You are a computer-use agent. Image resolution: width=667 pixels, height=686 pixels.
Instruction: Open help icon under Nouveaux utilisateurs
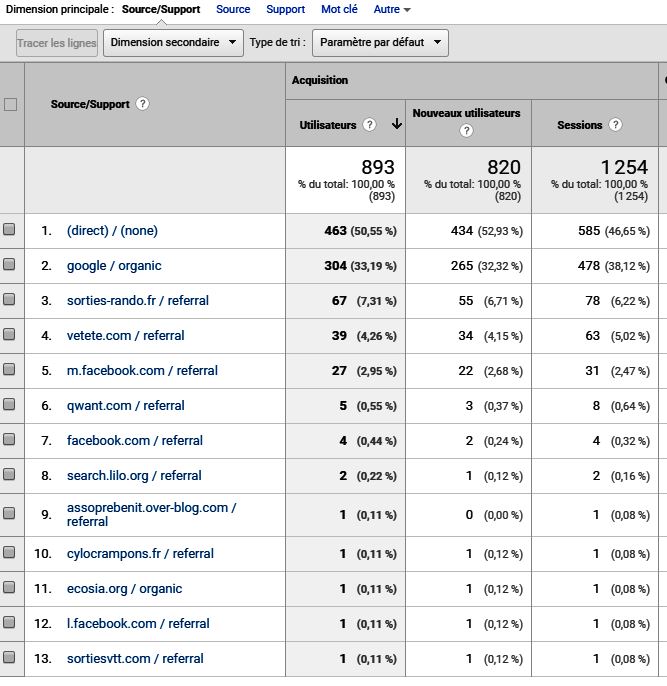466,130
